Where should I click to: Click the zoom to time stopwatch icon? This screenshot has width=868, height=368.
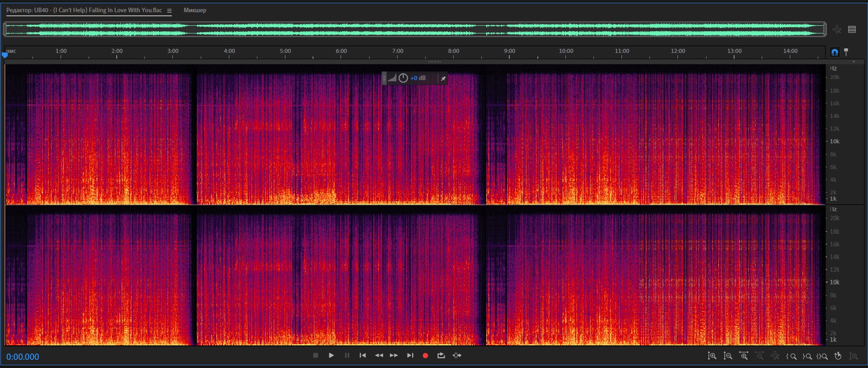(838, 356)
